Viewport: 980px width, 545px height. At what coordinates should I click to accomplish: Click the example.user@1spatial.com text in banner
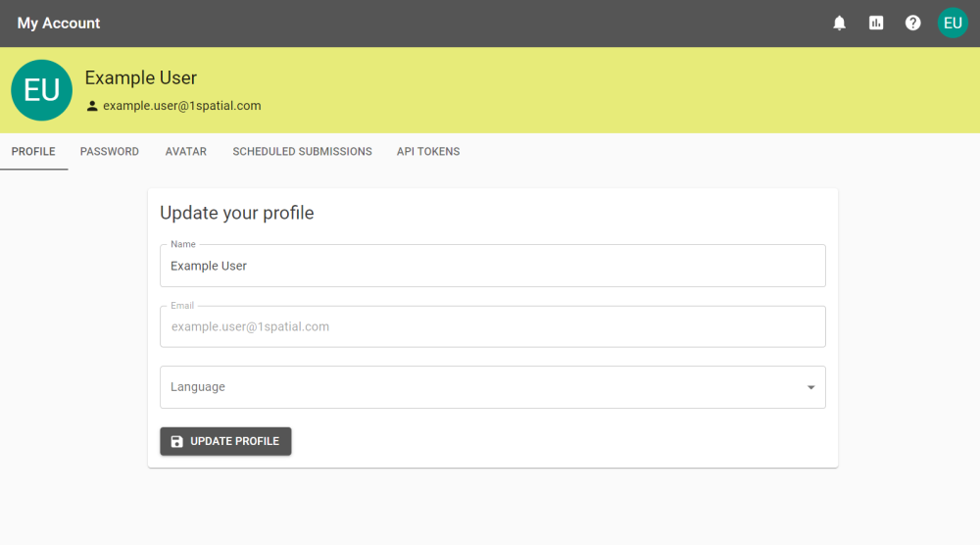coord(182,106)
